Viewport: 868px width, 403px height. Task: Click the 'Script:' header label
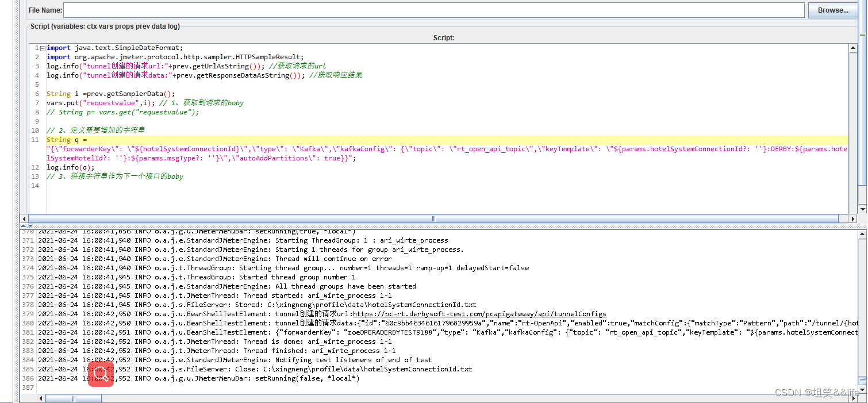click(444, 37)
